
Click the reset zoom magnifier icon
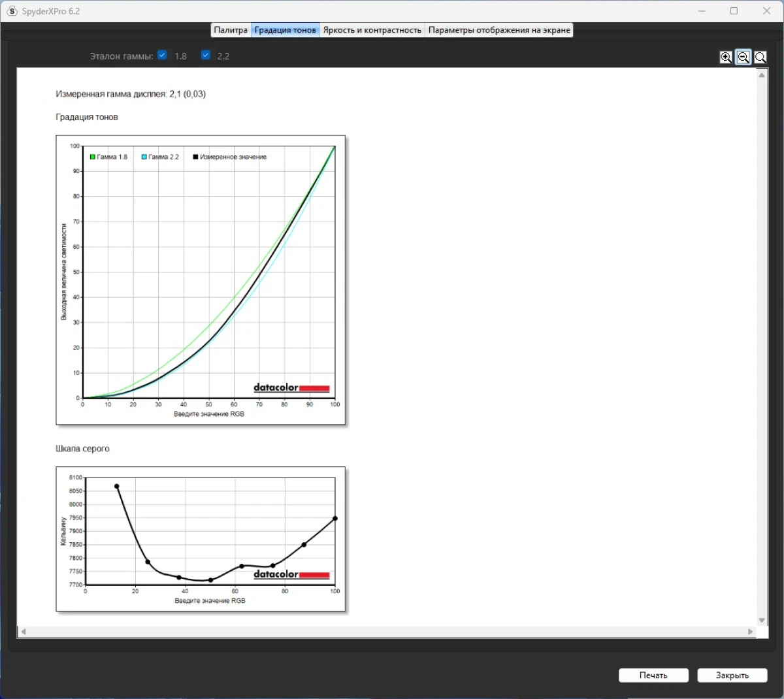click(x=760, y=57)
